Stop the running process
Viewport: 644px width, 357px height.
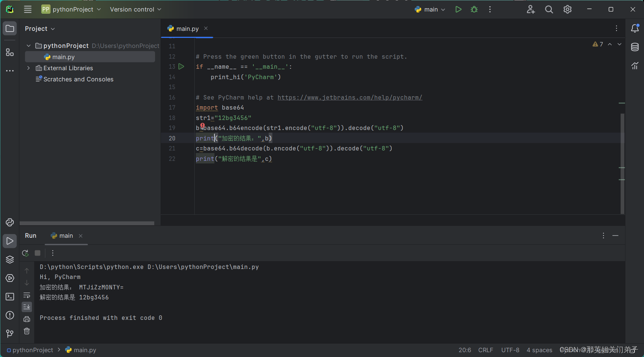coord(38,253)
